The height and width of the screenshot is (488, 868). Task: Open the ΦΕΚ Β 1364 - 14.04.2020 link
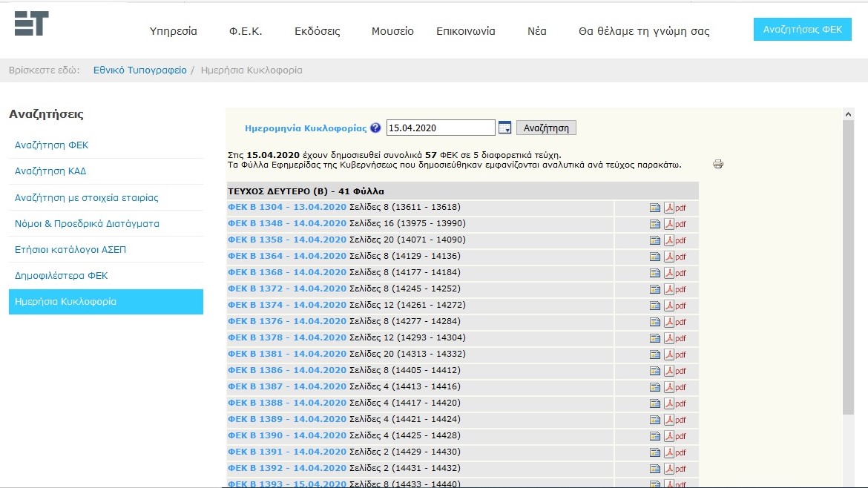(287, 257)
